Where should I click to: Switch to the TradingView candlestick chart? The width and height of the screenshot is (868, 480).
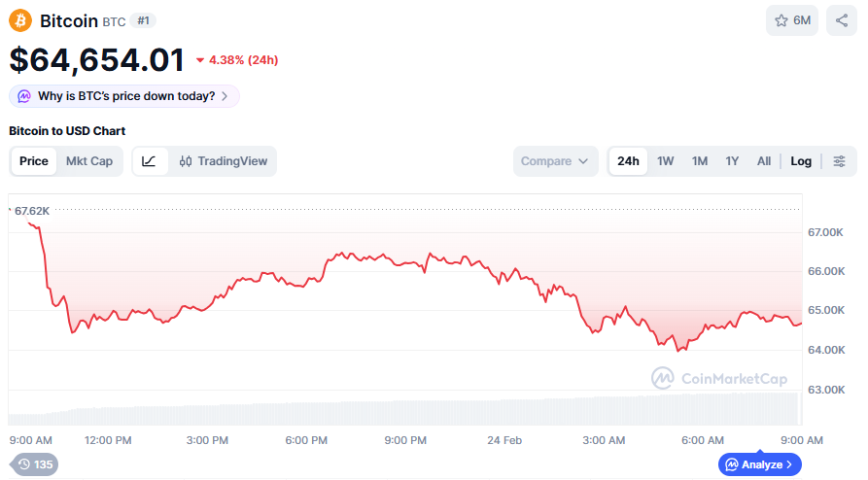224,161
